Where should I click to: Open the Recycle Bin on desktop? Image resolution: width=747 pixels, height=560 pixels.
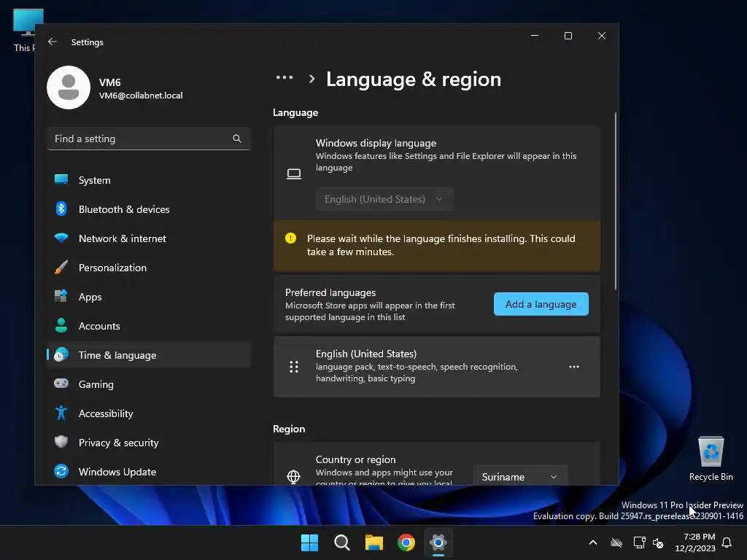[711, 459]
